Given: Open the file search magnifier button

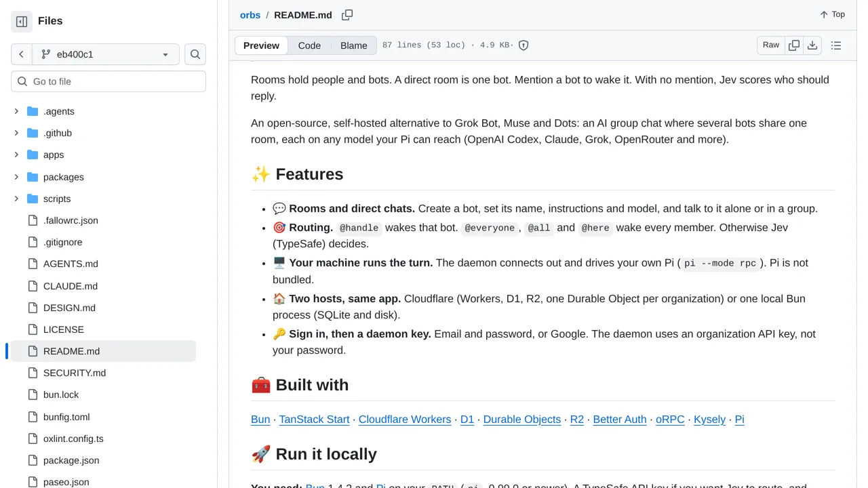Looking at the screenshot, I should 195,54.
